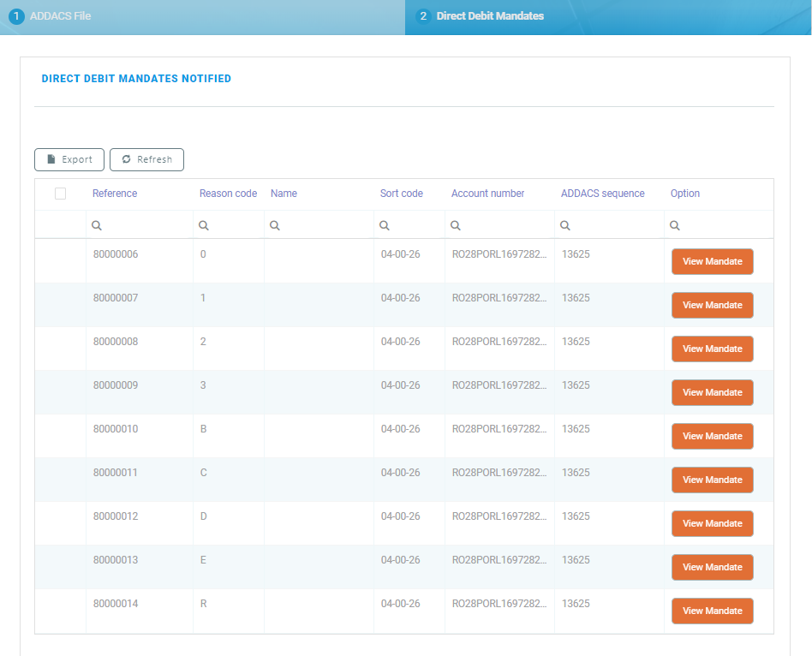Click the search icon under Option column
Viewport: 812px width, 656px height.
click(675, 225)
